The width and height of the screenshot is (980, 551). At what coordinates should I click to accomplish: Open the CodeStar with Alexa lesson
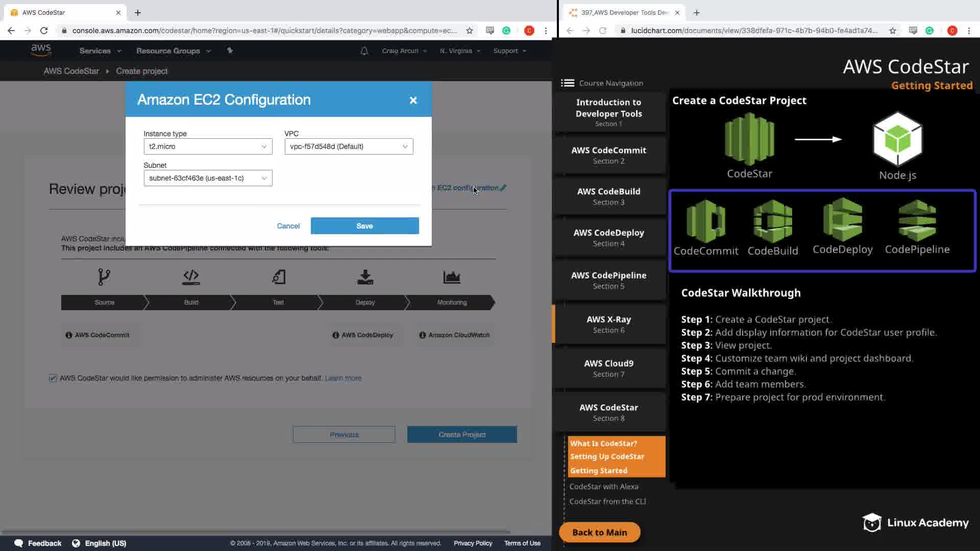coord(604,487)
